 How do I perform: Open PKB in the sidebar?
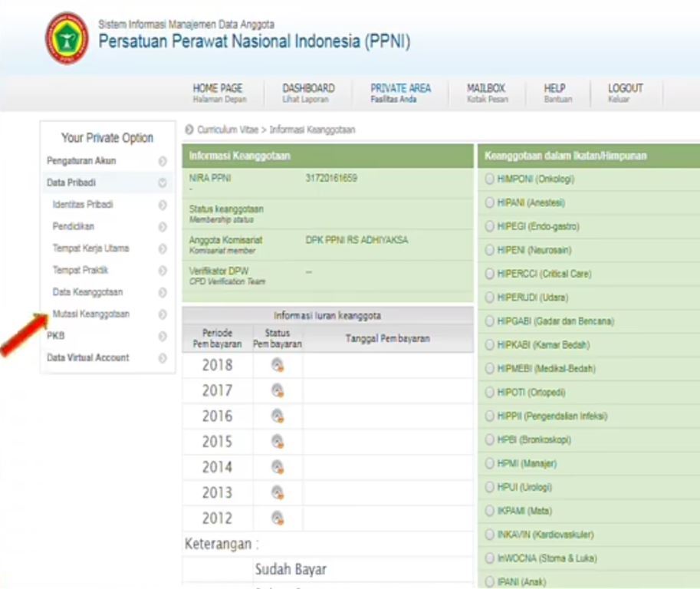tap(55, 336)
